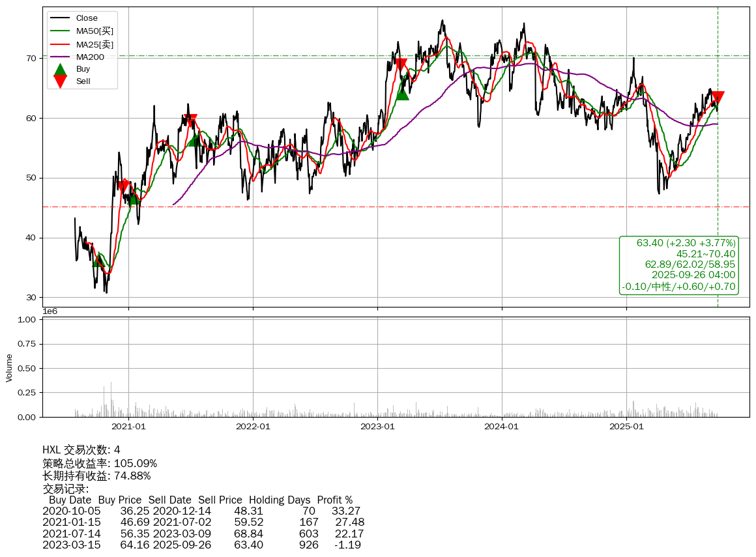The height and width of the screenshot is (557, 756).
Task: Click the 2023-01 x-axis date label
Action: tap(378, 427)
